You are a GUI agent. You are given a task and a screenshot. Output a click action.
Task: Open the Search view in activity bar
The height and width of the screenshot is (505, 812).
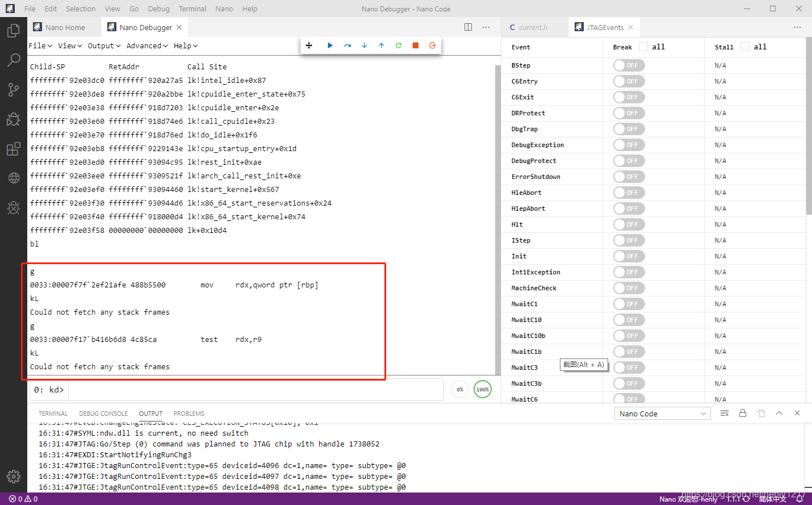click(14, 60)
